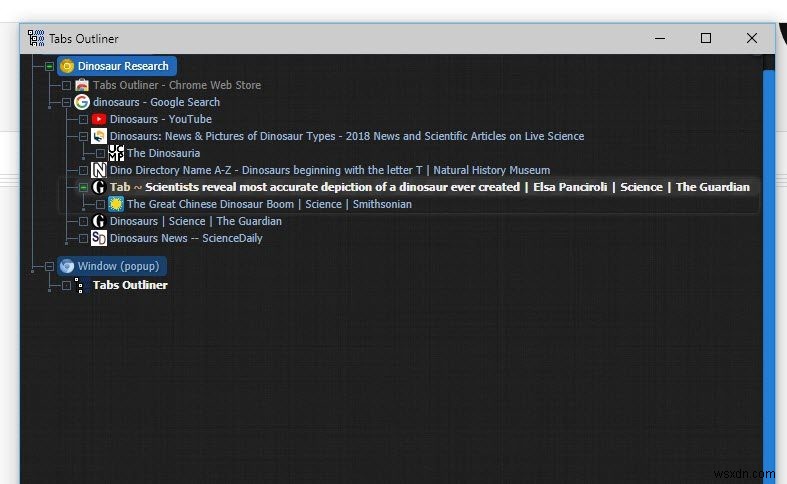Click the Dinosaur Research window icon
787x484 pixels.
pyautogui.click(x=67, y=66)
